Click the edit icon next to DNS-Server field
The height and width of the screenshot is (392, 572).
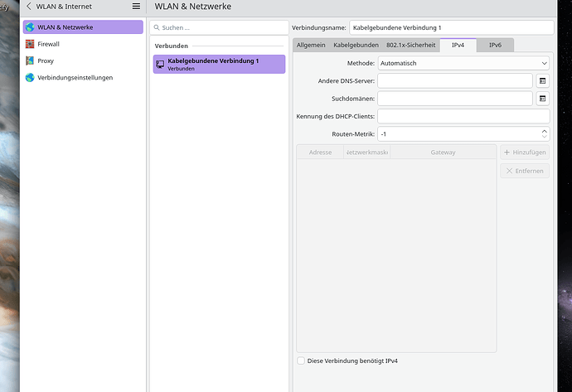542,80
